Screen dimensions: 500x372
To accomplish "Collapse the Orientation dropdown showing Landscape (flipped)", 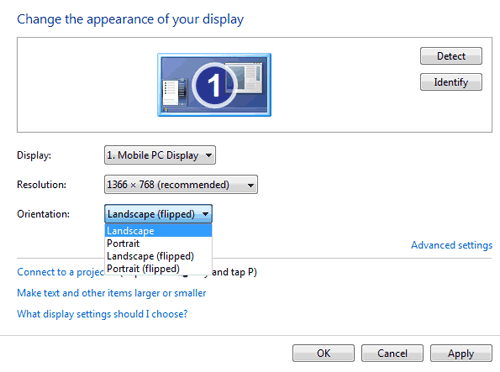I will [x=158, y=214].
